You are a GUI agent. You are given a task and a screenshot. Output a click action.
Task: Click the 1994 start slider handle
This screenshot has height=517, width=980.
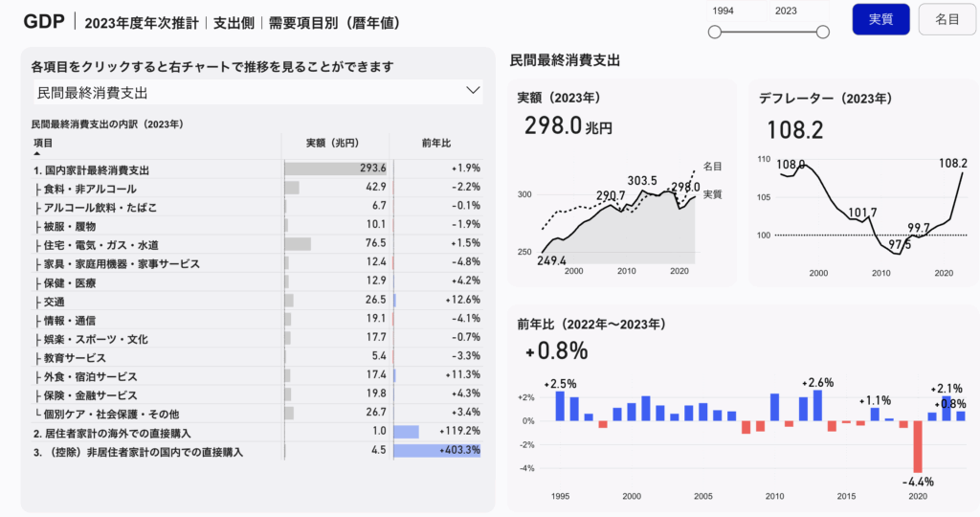pos(714,33)
